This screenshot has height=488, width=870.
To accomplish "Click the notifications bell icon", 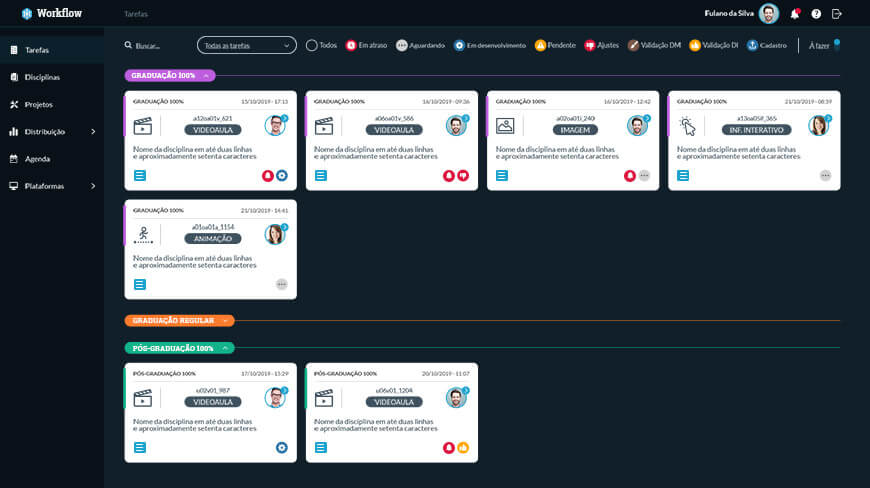I will pyautogui.click(x=795, y=14).
